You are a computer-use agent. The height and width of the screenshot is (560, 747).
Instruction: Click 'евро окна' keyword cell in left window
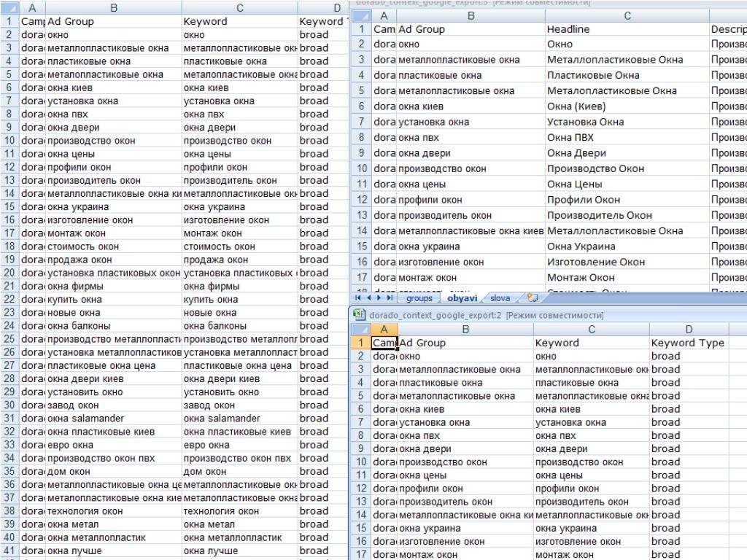239,445
